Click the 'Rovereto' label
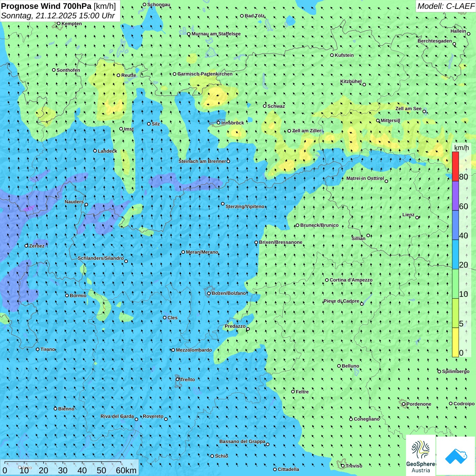Viewport: 476px width, 476px height. pos(153,416)
